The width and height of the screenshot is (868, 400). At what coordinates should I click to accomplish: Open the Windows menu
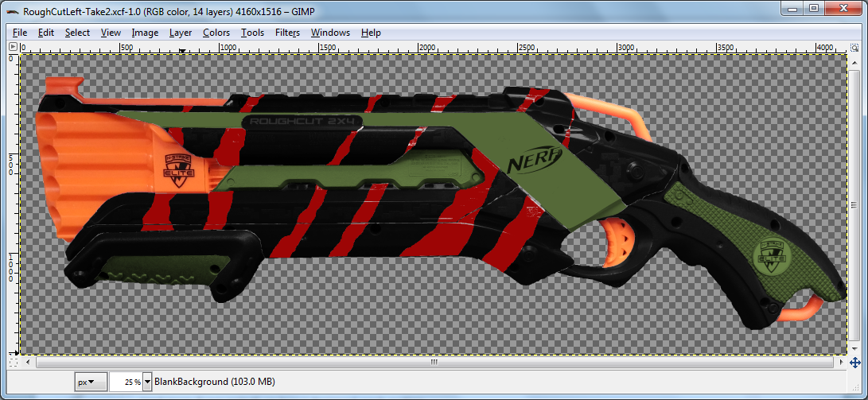(330, 33)
